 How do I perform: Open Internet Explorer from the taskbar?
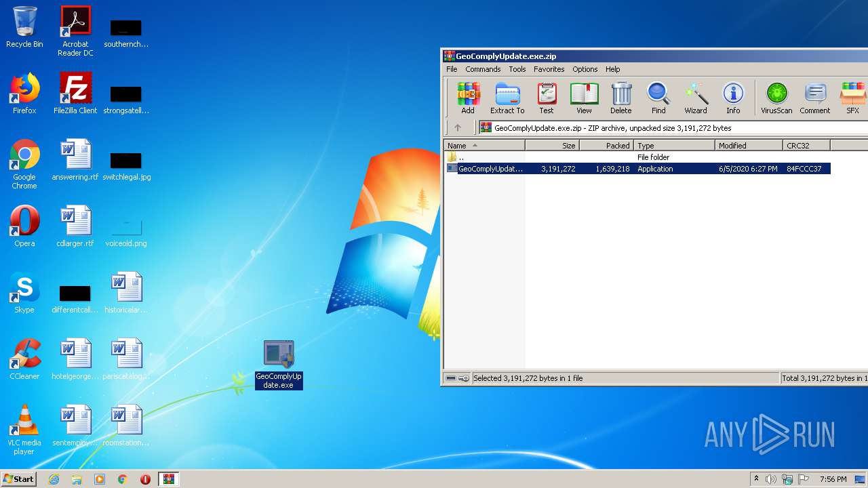point(54,479)
